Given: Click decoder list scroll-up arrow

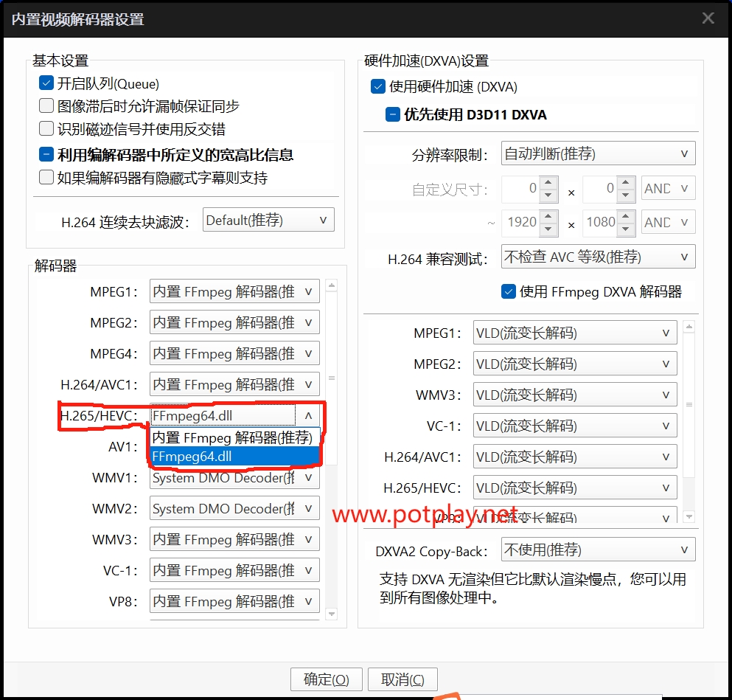Looking at the screenshot, I should pyautogui.click(x=332, y=285).
